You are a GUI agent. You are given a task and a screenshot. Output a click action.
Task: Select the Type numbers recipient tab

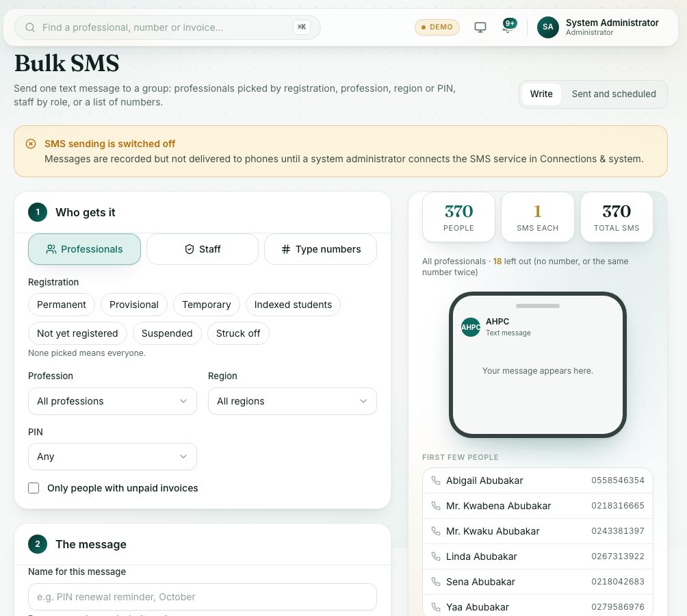[321, 249]
